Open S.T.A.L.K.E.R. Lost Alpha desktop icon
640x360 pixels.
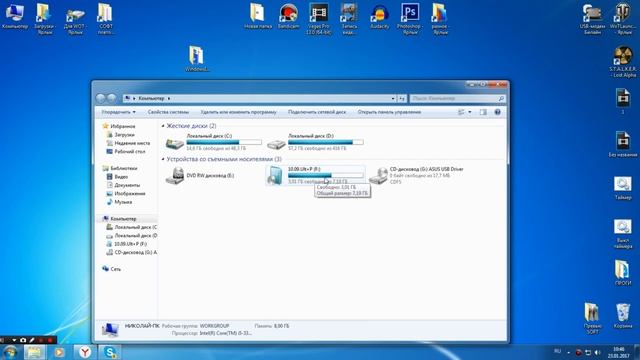(623, 61)
